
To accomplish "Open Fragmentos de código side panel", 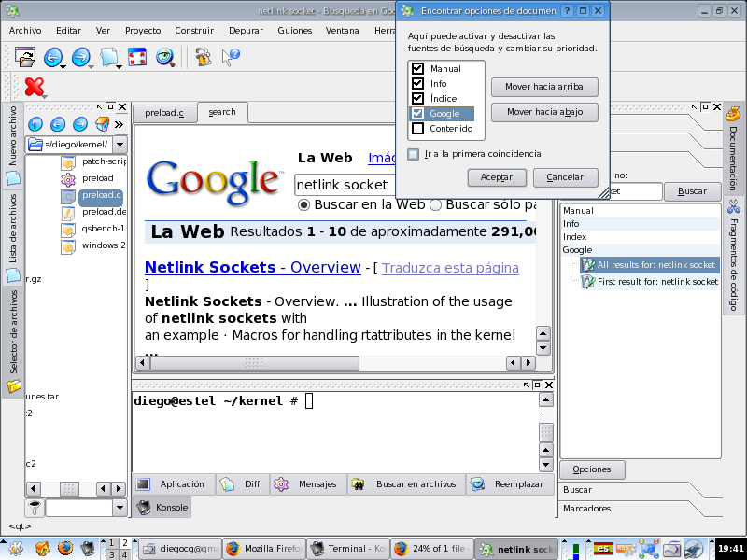I will click(733, 255).
